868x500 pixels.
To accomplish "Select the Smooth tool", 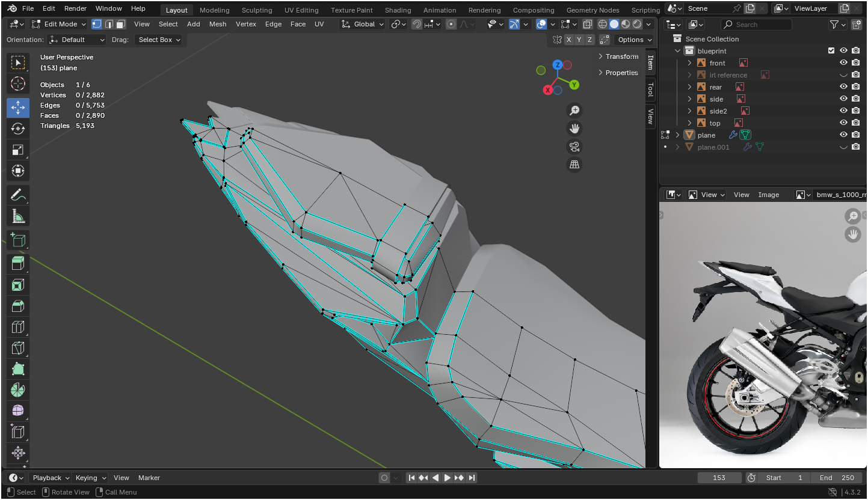I will pos(18,411).
